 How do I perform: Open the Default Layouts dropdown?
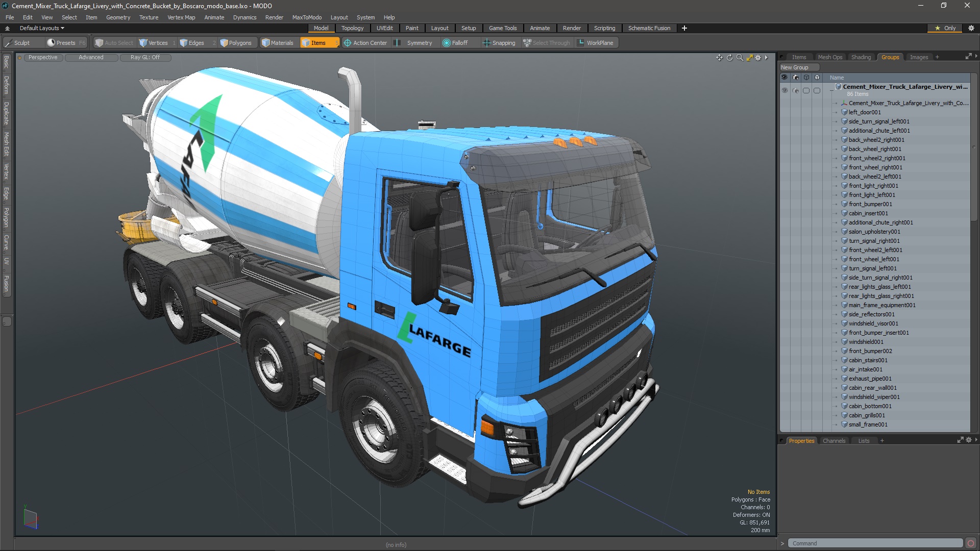(42, 28)
